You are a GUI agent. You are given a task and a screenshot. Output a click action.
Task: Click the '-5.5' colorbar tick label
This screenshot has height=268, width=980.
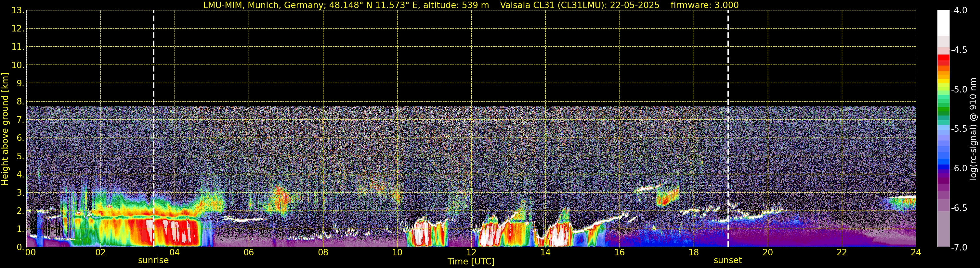[x=959, y=129]
